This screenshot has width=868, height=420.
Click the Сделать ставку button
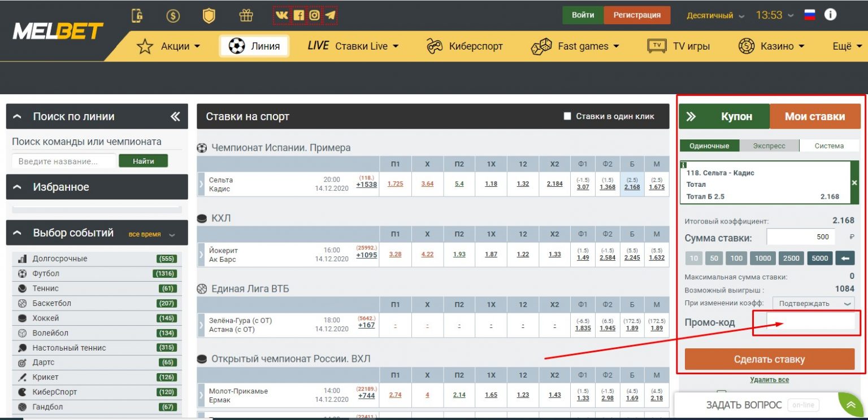tap(769, 359)
